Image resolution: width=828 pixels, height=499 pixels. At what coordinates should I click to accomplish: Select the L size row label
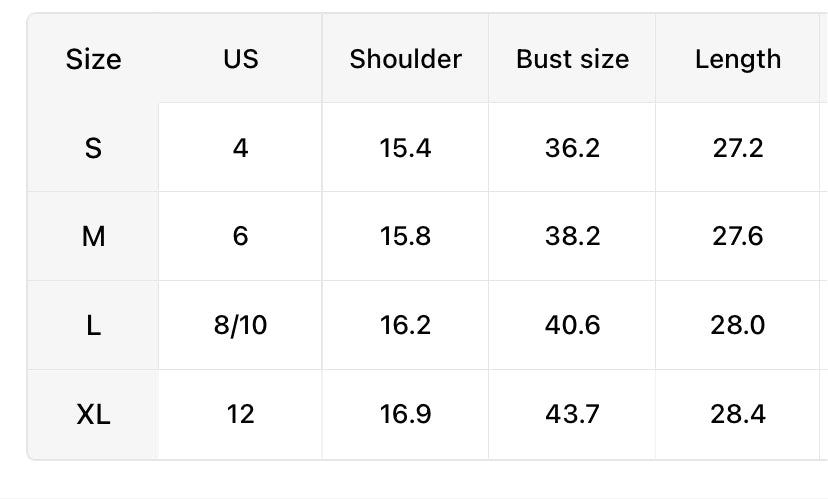pos(93,325)
